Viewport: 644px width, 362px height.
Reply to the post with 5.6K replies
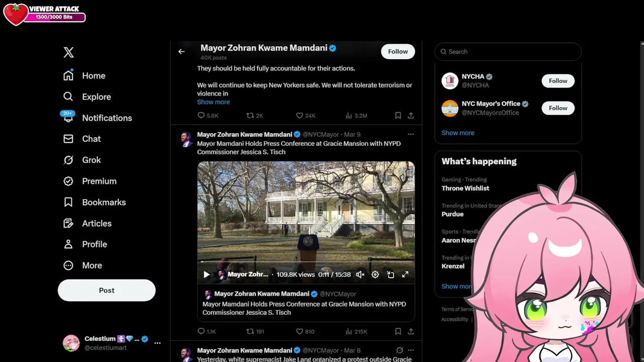[x=208, y=116]
